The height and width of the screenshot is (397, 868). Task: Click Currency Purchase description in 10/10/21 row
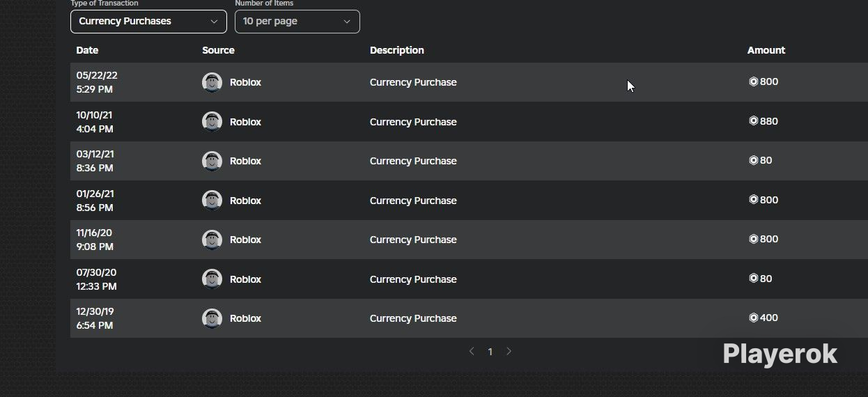413,122
